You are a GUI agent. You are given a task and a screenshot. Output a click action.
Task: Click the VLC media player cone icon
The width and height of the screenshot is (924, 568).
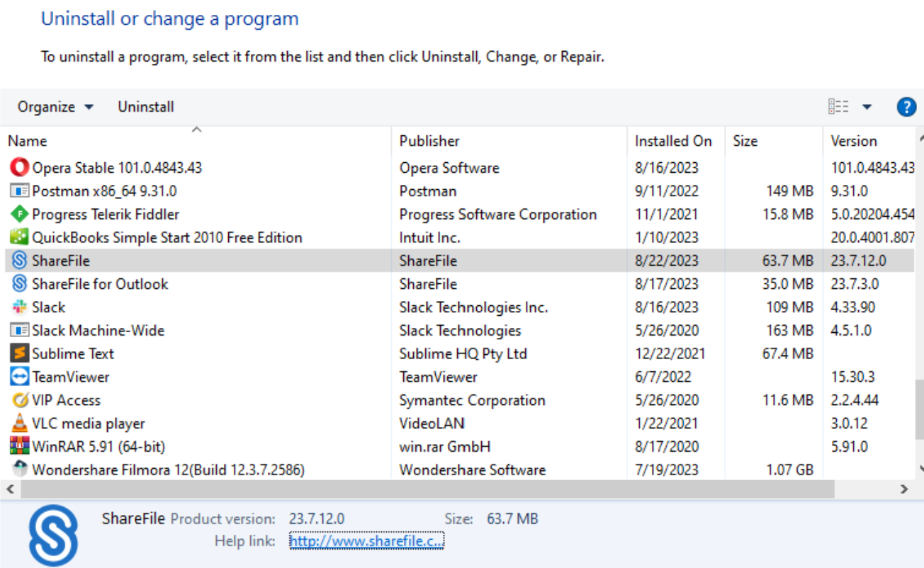pyautogui.click(x=20, y=423)
